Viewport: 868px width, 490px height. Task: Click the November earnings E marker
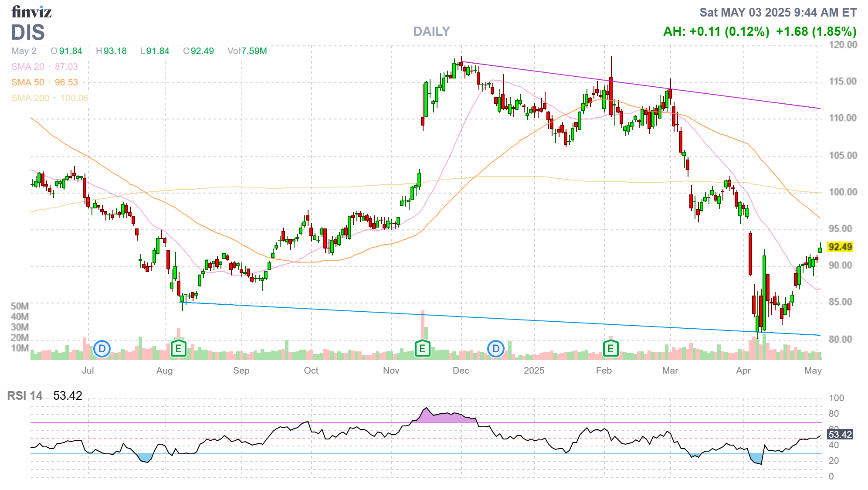422,349
